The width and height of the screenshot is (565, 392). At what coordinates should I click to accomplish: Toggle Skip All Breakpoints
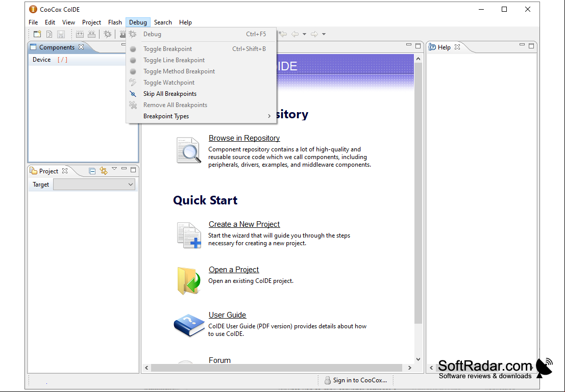201,94
